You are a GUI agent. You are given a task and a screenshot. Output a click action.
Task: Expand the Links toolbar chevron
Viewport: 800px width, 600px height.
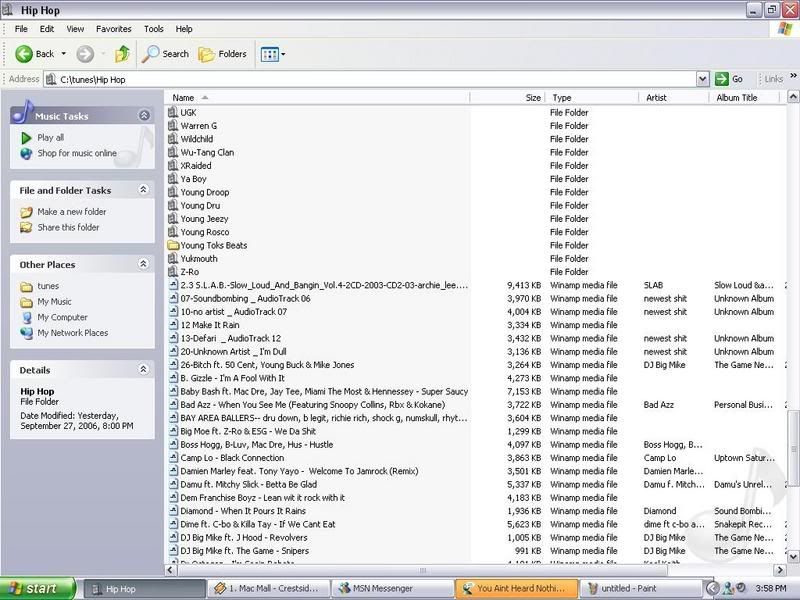point(793,76)
